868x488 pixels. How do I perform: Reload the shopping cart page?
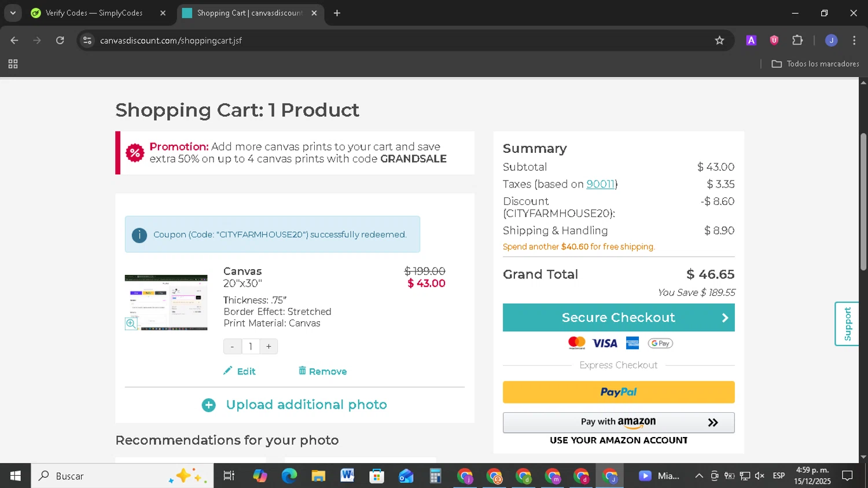(60, 41)
